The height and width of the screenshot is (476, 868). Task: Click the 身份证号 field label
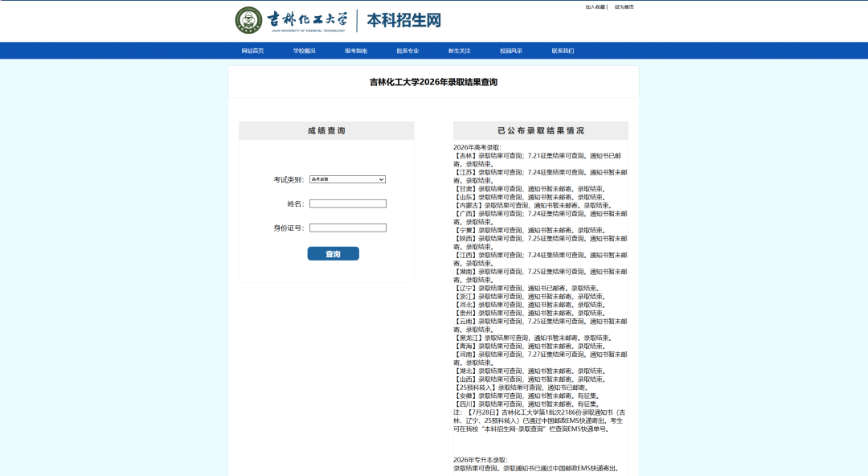point(289,228)
